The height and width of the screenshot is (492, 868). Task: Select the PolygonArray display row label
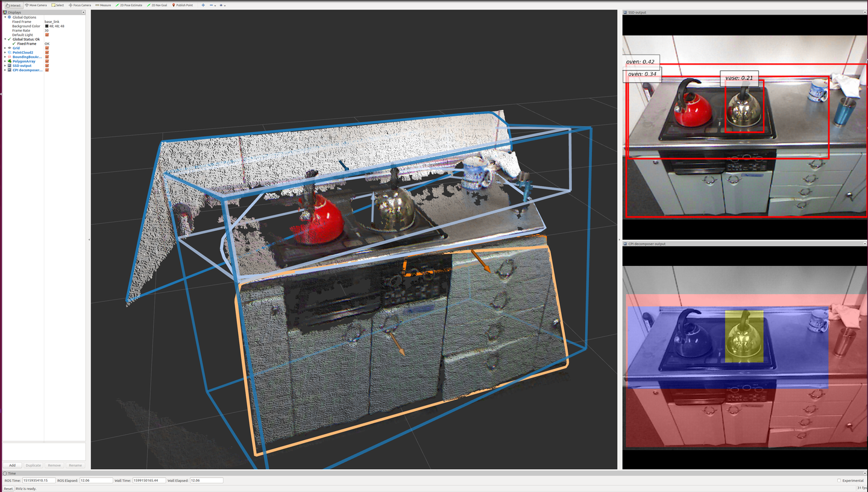pos(24,61)
